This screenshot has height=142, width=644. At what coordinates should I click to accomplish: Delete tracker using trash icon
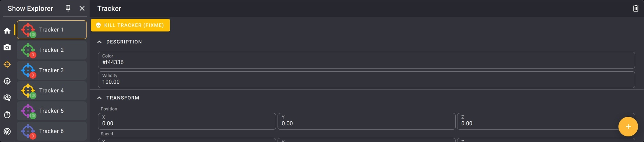pyautogui.click(x=636, y=8)
